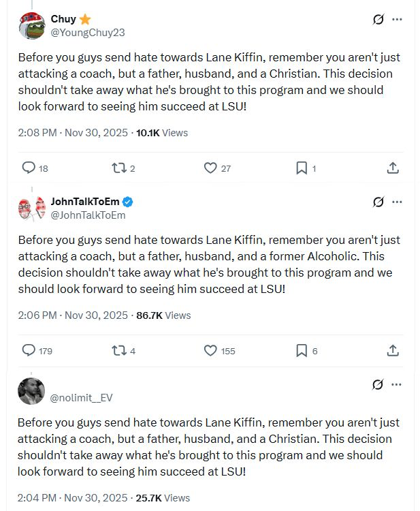This screenshot has width=420, height=511.
Task: Click Chuy's Pepe avatar
Action: click(31, 26)
